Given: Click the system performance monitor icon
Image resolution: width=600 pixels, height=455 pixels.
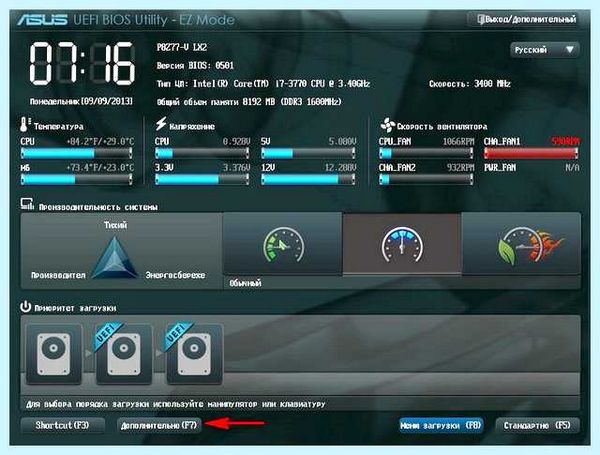Looking at the screenshot, I should (27, 204).
